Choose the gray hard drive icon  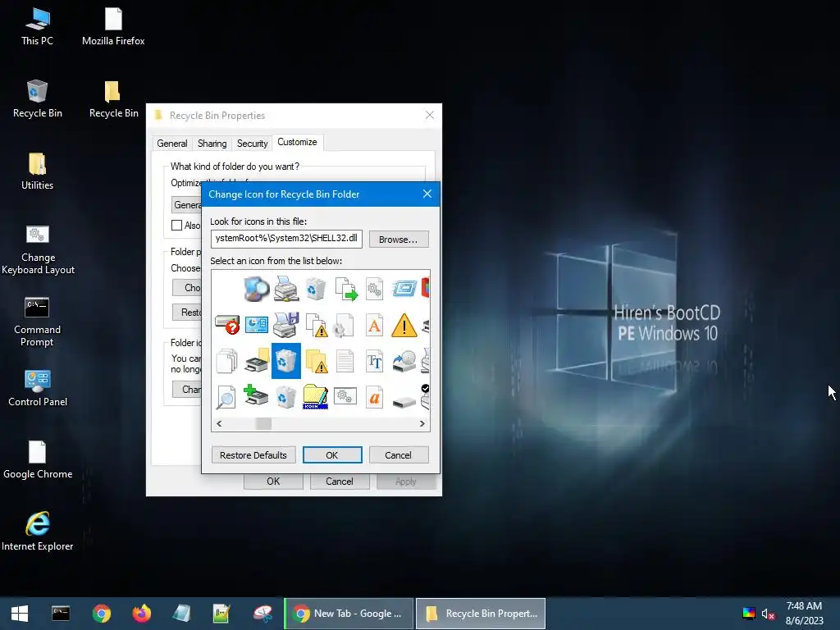pyautogui.click(x=404, y=402)
